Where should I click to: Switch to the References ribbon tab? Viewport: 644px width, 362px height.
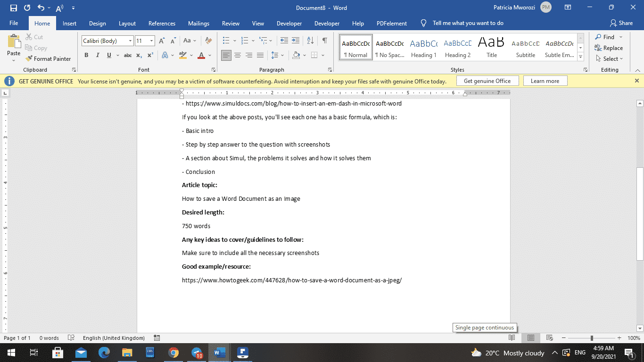[x=162, y=23]
